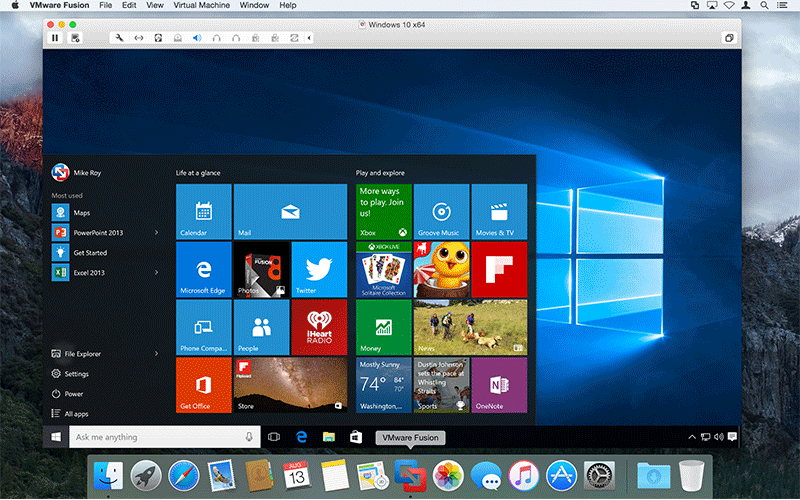This screenshot has height=500, width=800.
Task: Open the Edit menu
Action: coord(129,5)
